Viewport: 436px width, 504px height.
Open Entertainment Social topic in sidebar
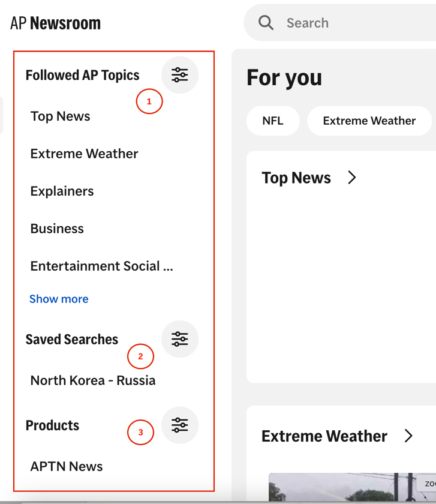(101, 266)
